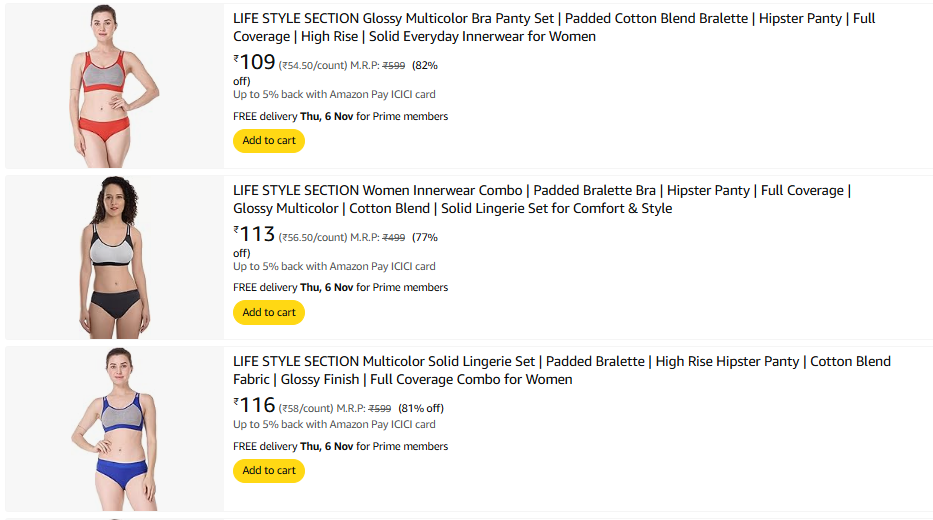Image resolution: width=933 pixels, height=520 pixels.
Task: Open the Multicolor Solid Lingerie Set title
Action: click(561, 370)
